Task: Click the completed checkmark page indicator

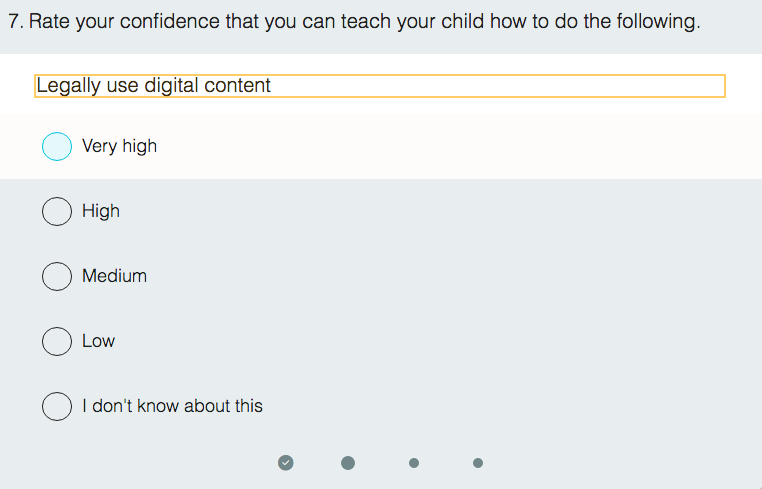Action: pyautogui.click(x=286, y=462)
